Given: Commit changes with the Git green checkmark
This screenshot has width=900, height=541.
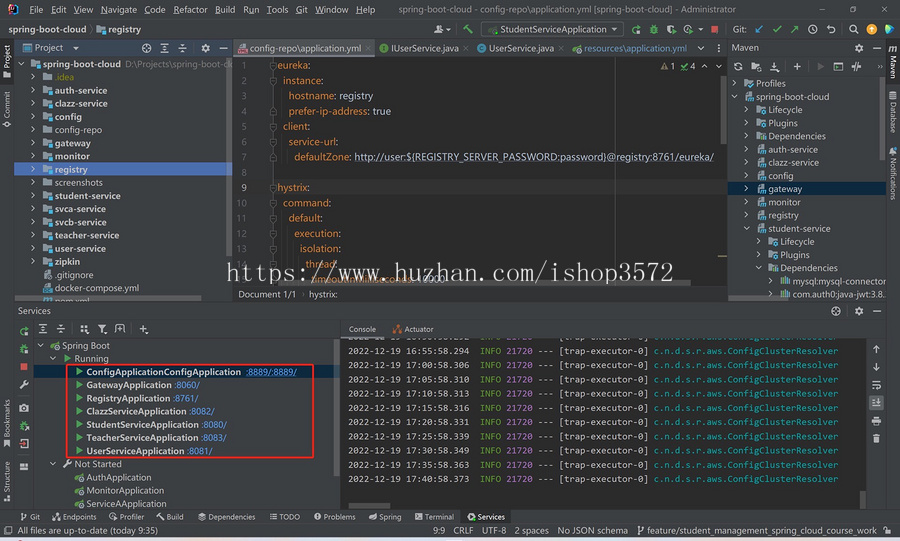Looking at the screenshot, I should tap(777, 29).
